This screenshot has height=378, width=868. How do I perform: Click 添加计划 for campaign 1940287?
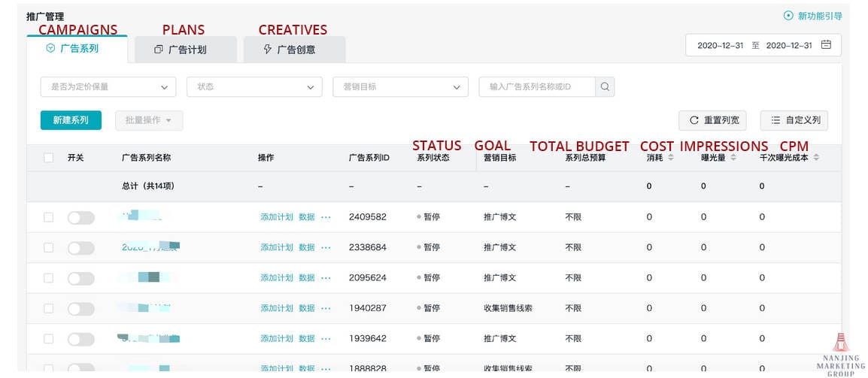pyautogui.click(x=277, y=308)
